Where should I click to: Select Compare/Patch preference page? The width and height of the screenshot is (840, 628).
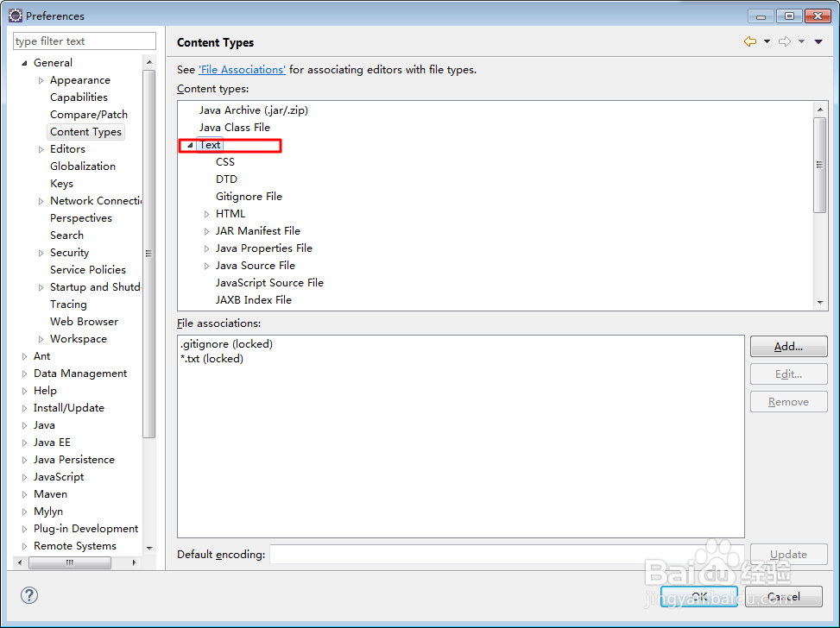coord(88,114)
